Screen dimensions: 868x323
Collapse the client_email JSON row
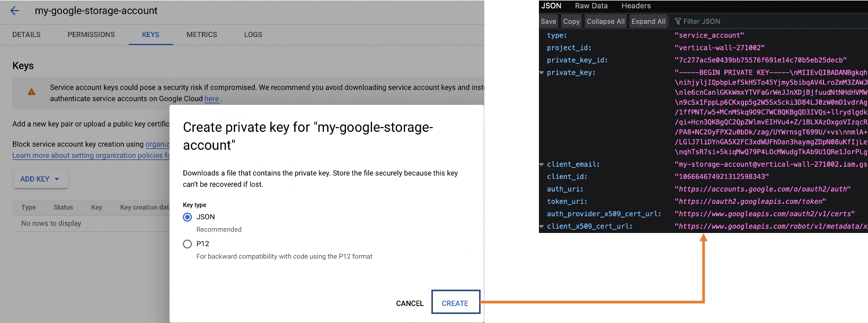[x=542, y=165]
